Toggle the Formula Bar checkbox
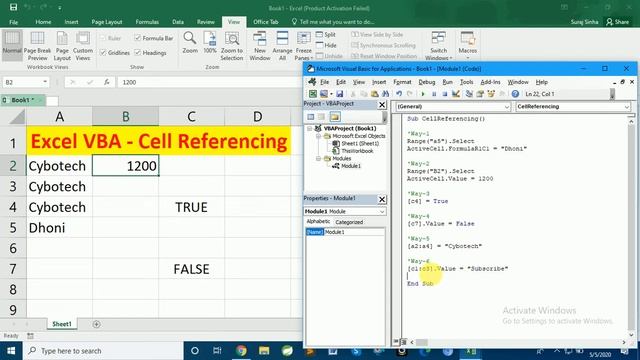The height and width of the screenshot is (360, 640). point(138,38)
